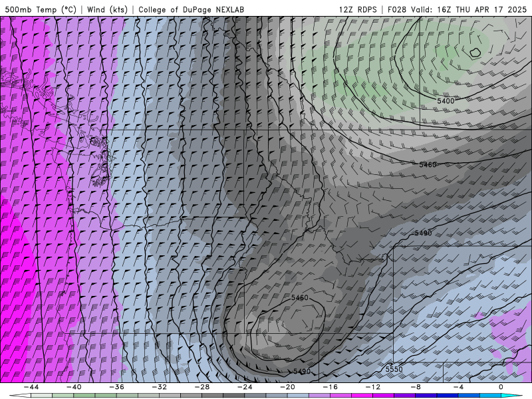Click the -12 color bar label
Screen dimensions: 532x399
[x=373, y=387]
